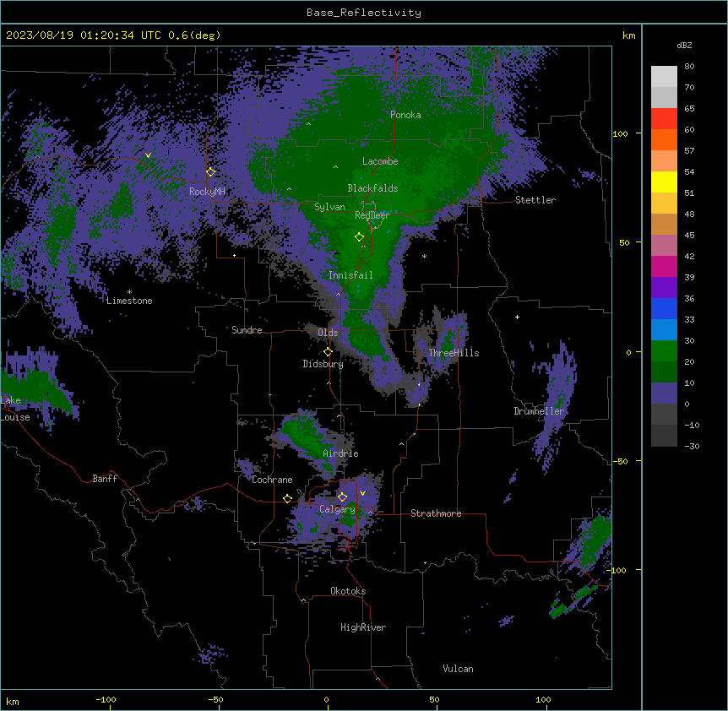728x711 pixels.
Task: Click the Blackfalds city label
Action: [x=372, y=188]
